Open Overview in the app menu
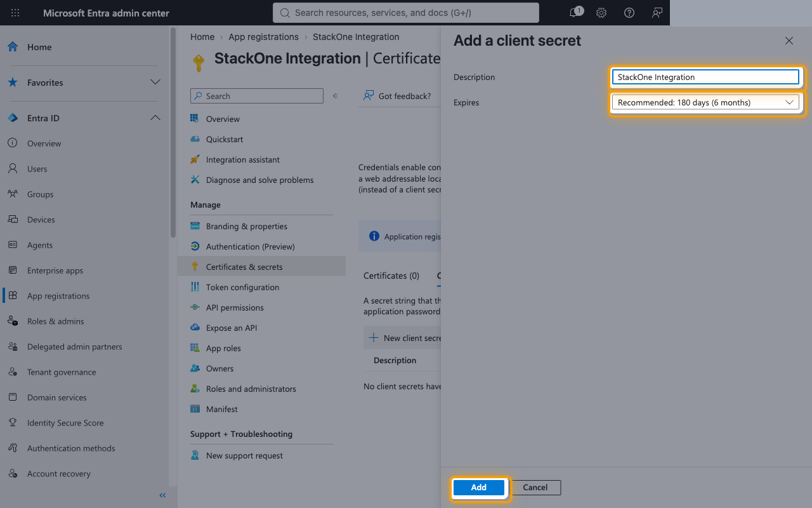Screen dimensions: 812x508 pyautogui.click(x=223, y=119)
